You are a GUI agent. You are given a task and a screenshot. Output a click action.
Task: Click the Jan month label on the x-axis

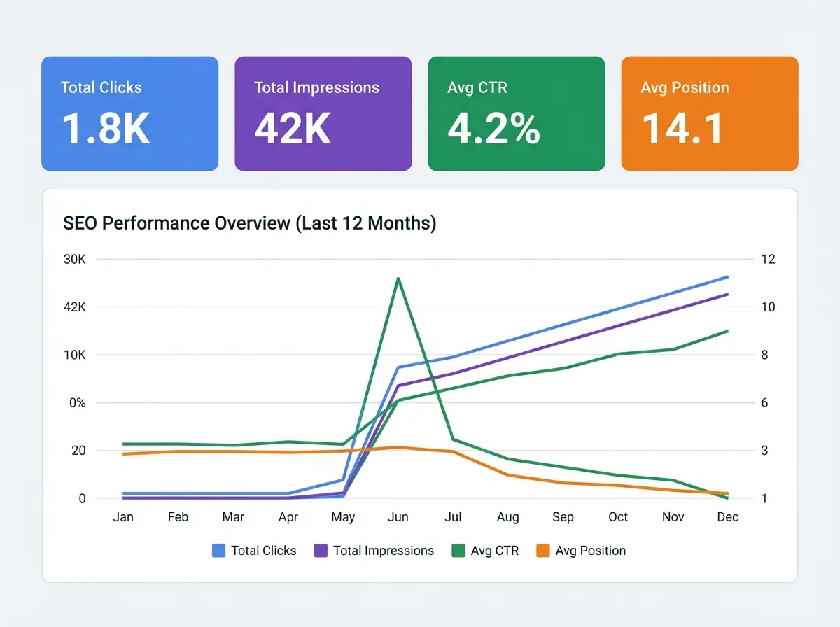[123, 517]
